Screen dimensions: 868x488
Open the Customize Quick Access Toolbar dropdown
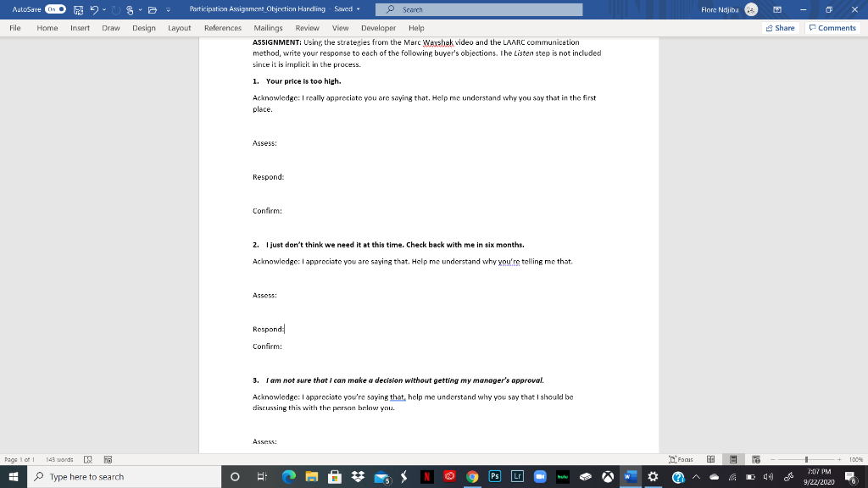click(x=169, y=9)
